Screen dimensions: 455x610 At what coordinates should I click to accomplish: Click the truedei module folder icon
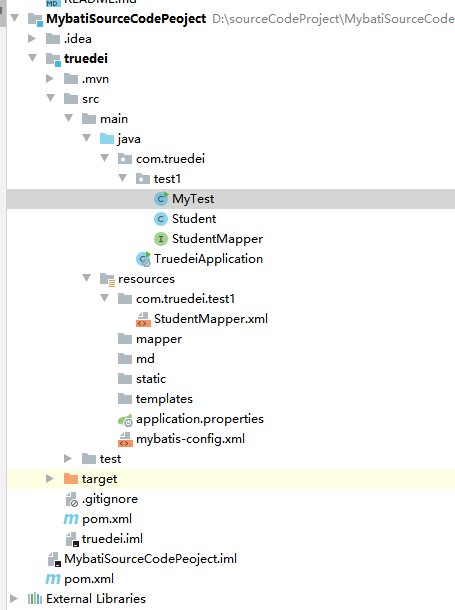pos(53,59)
